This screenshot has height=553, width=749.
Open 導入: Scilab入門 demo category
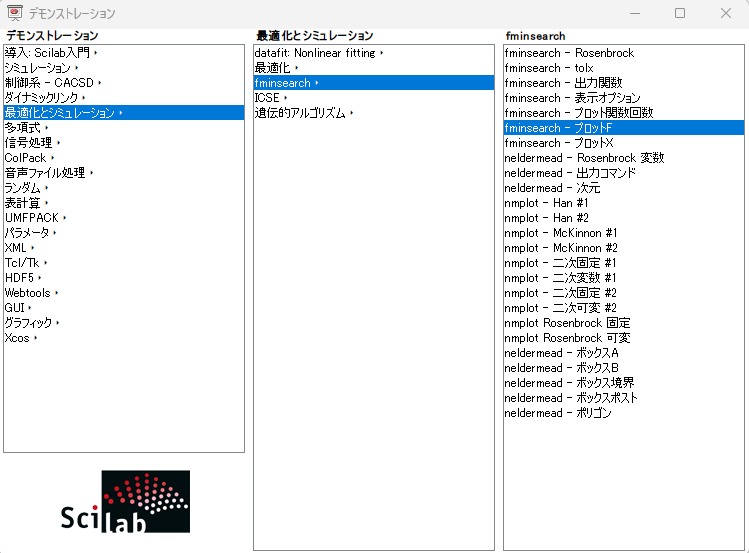50,53
